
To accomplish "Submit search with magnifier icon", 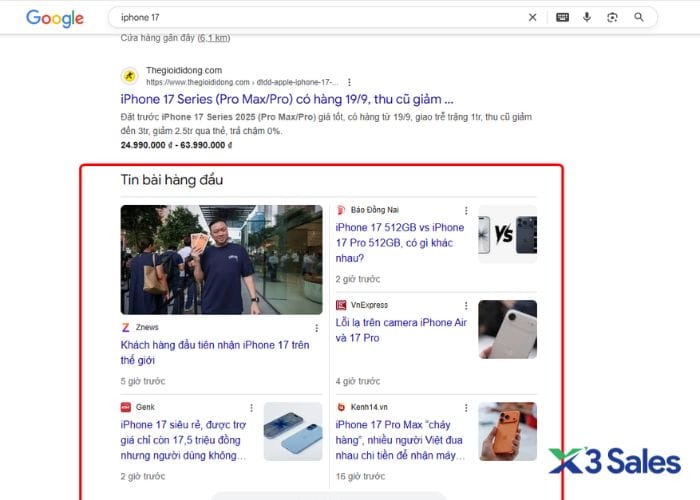I will pyautogui.click(x=639, y=17).
